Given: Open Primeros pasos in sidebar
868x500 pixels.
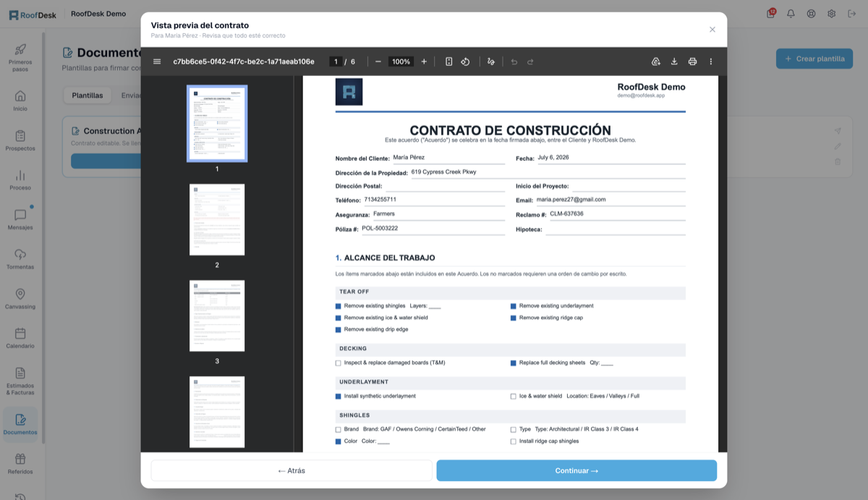Looking at the screenshot, I should [20, 57].
